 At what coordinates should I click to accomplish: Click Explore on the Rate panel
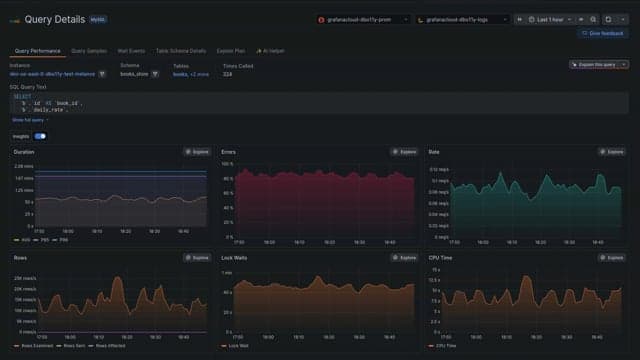click(611, 152)
